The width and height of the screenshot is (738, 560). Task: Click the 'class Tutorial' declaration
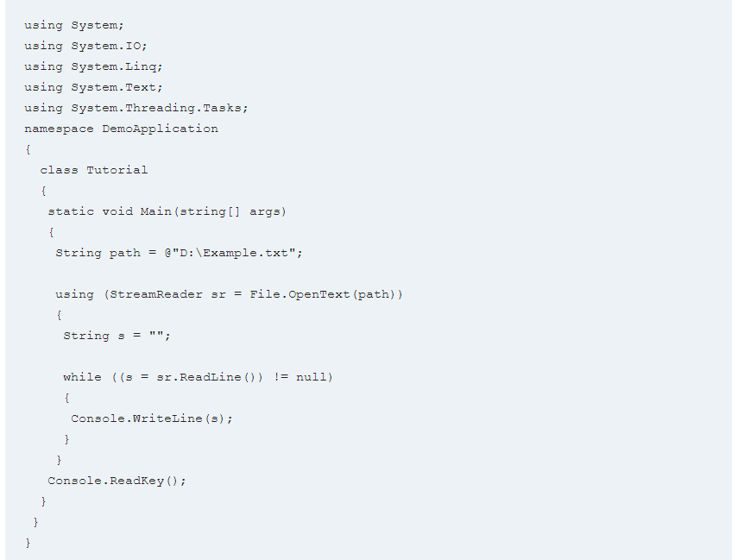(94, 170)
